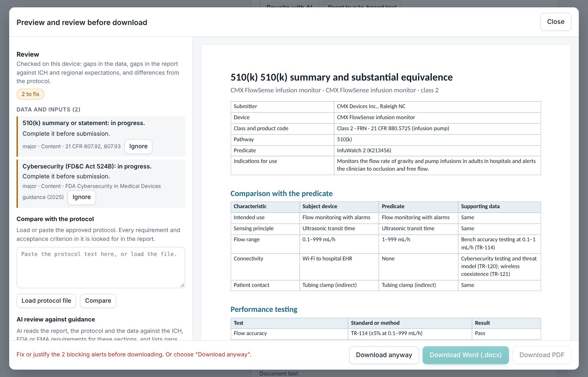The image size is (588, 377).
Task: Click the Download PDF button
Action: [542, 355]
